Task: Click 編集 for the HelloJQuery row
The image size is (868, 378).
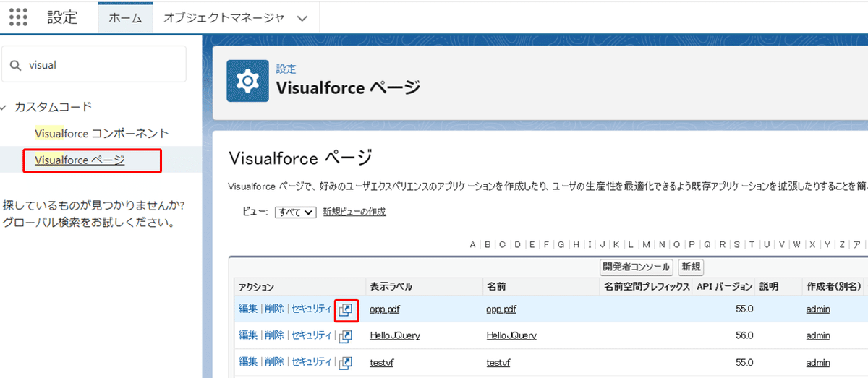Action: click(248, 335)
